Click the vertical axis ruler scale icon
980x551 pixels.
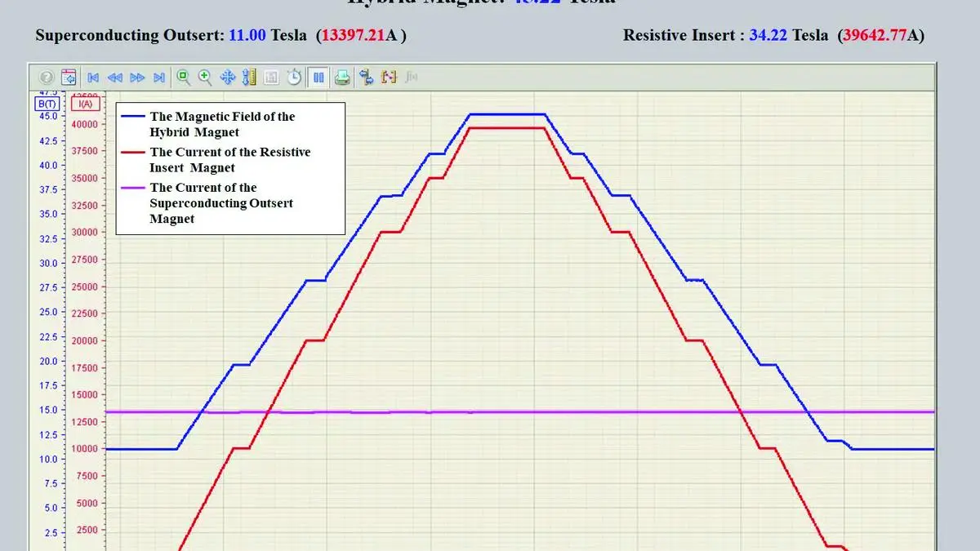(250, 78)
